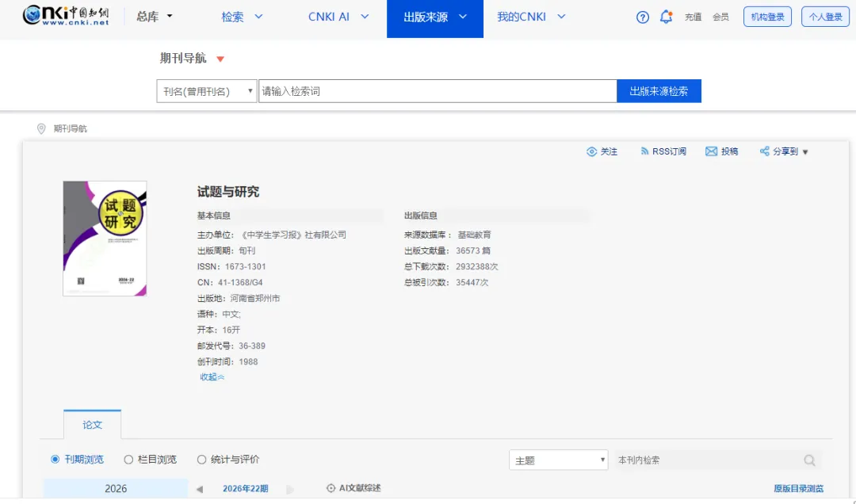Select the 2026 year row
The width and height of the screenshot is (856, 504).
point(116,489)
